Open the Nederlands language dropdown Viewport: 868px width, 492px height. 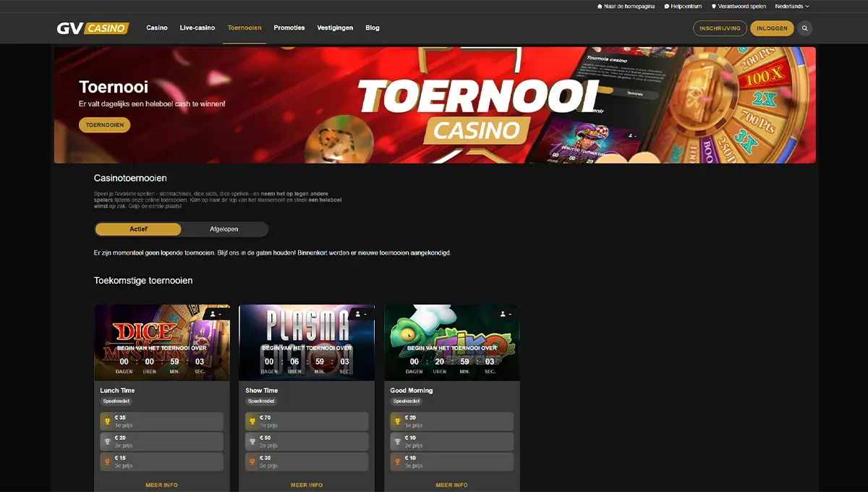click(x=792, y=6)
